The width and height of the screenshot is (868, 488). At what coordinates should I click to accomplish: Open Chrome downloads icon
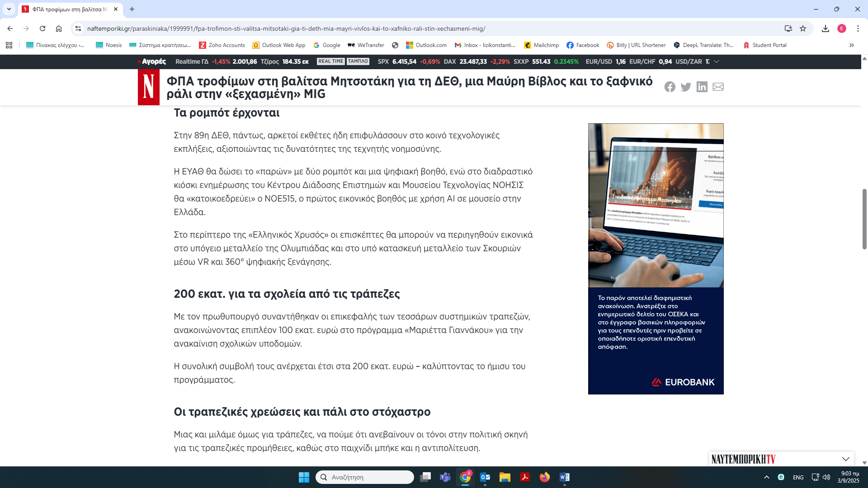tap(826, 28)
